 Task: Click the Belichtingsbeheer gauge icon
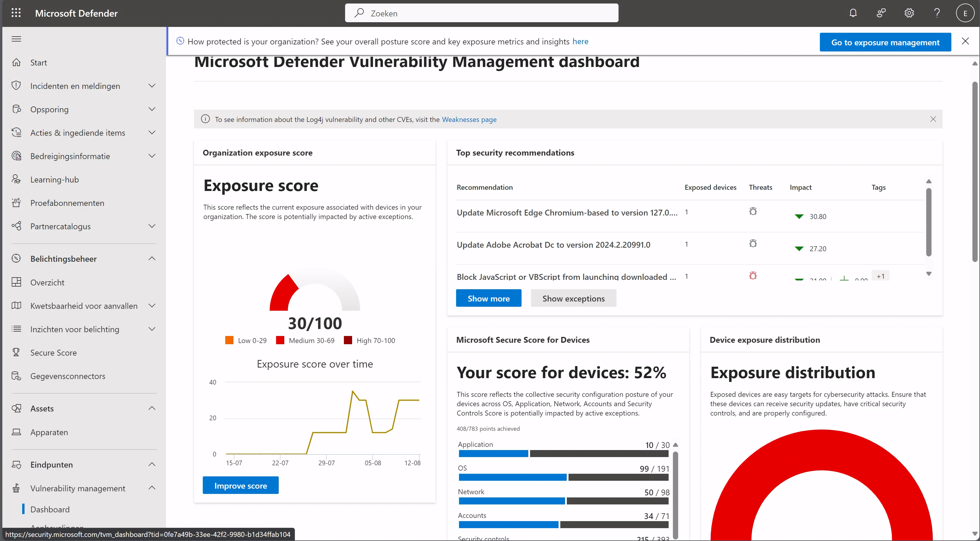[x=16, y=259]
